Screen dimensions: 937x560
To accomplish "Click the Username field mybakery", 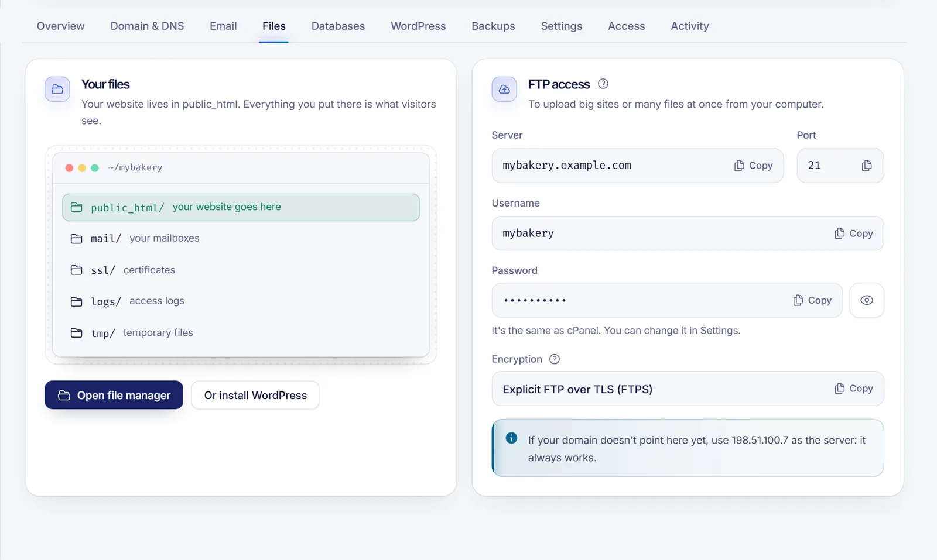I will [x=688, y=233].
